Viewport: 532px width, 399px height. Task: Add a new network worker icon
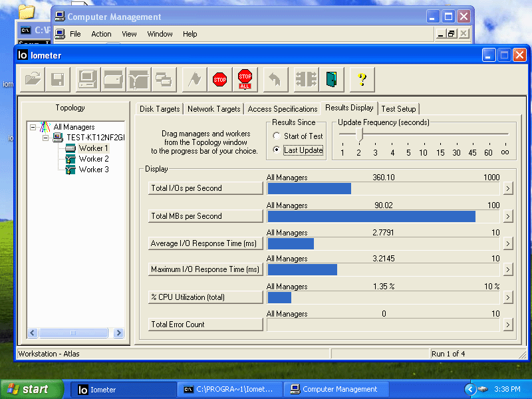pyautogui.click(x=138, y=80)
